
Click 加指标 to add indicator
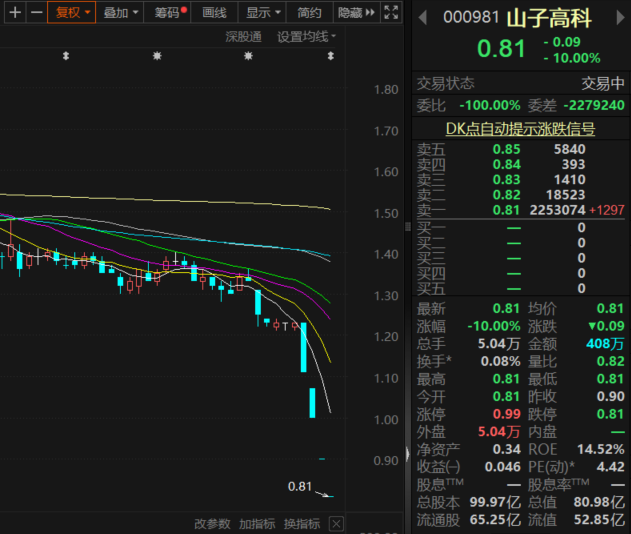point(257,524)
